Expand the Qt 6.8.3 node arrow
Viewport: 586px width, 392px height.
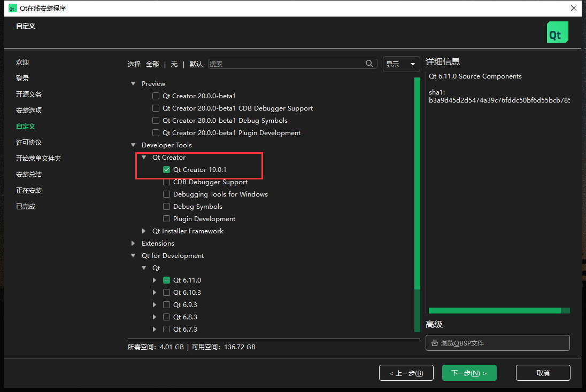155,317
